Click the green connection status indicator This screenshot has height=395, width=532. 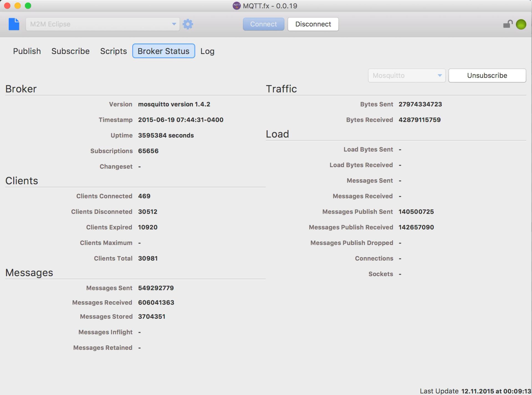pos(521,24)
